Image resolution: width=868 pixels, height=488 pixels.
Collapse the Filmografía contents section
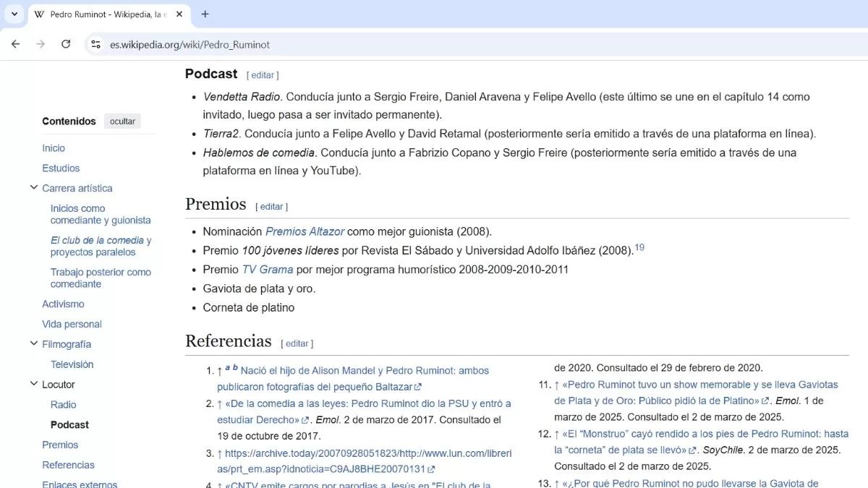pos(33,344)
